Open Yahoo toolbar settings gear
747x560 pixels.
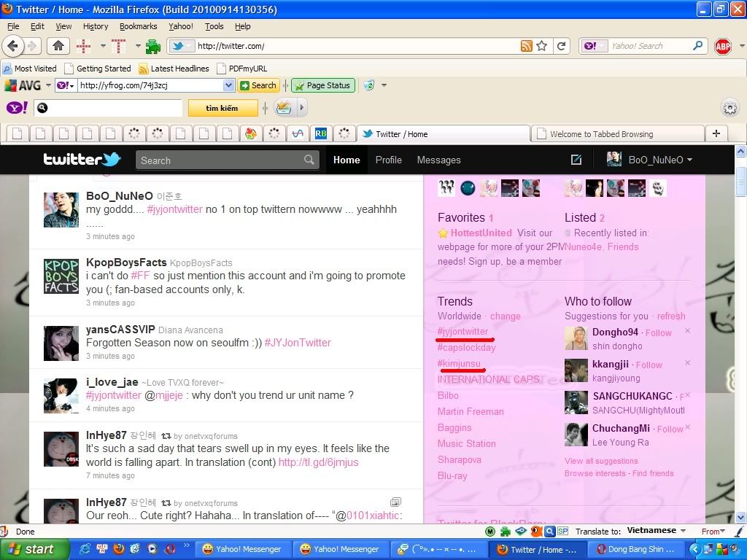coord(729,108)
